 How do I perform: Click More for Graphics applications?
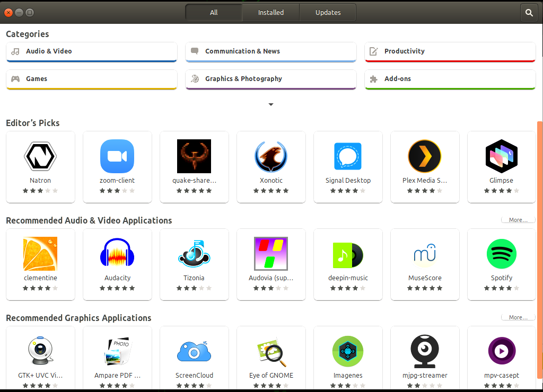(518, 318)
